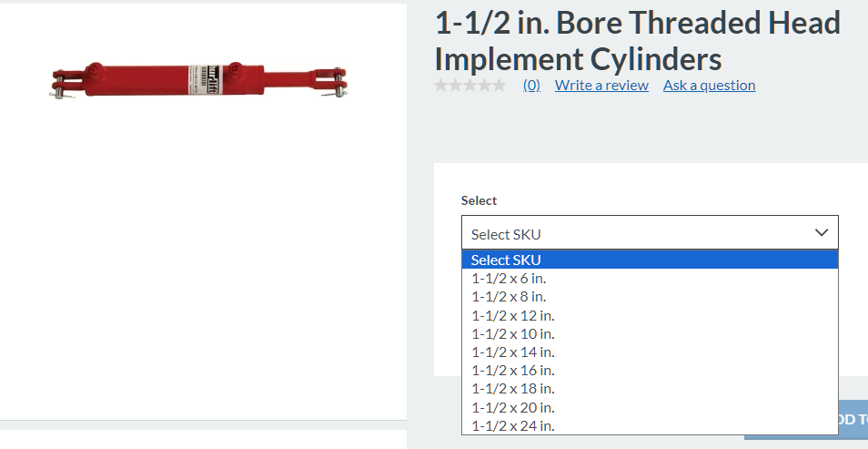Click the fifth rating star
Screen dimensions: 868x449
click(499, 86)
